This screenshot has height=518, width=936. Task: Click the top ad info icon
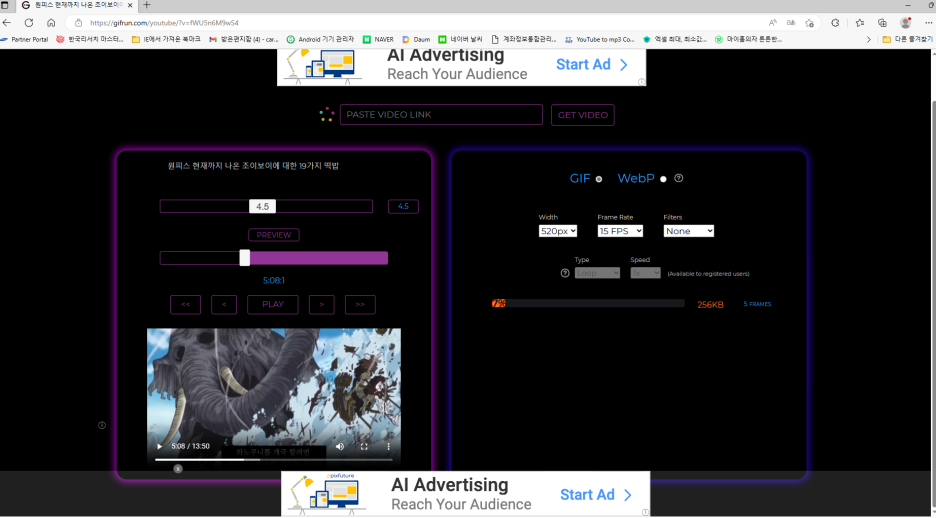coord(641,82)
